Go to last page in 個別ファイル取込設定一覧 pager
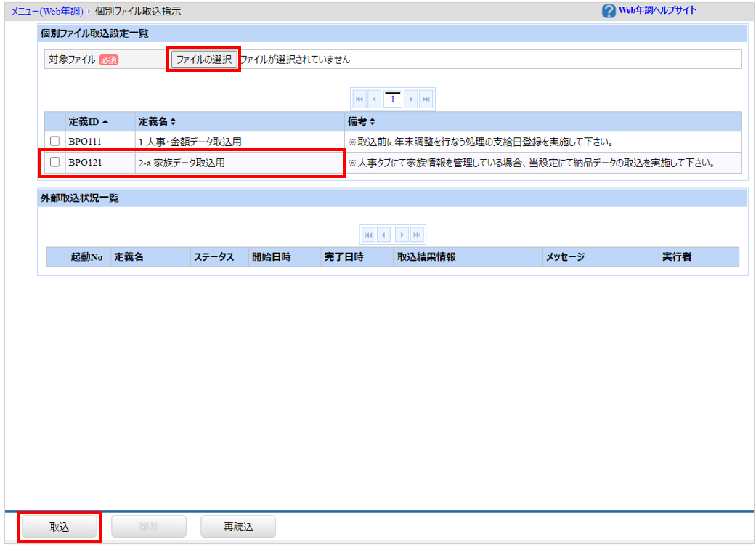This screenshot has width=756, height=547. point(426,100)
